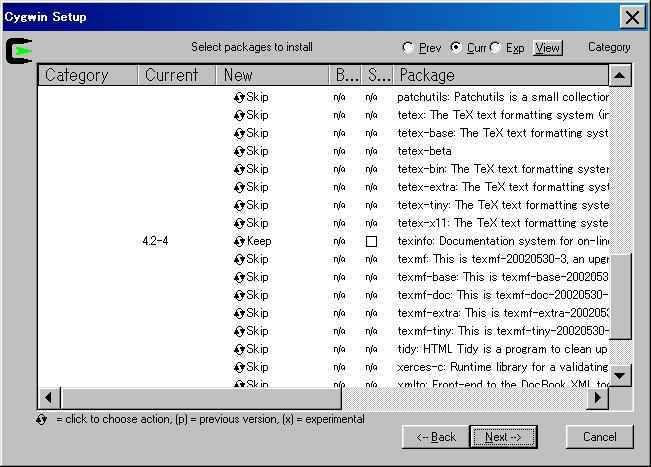The image size is (651, 467).
Task: Click the View button
Action: (548, 48)
